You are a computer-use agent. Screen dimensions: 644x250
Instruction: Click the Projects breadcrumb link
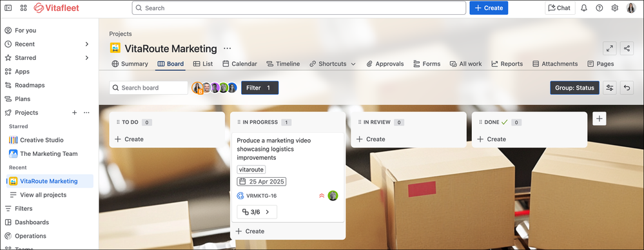pos(121,34)
